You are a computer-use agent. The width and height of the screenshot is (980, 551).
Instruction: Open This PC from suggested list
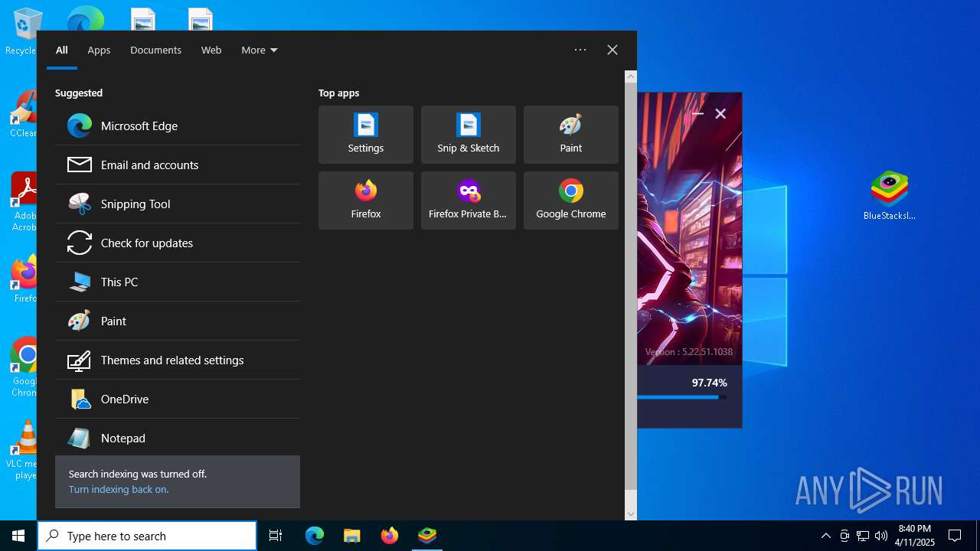[x=178, y=282]
